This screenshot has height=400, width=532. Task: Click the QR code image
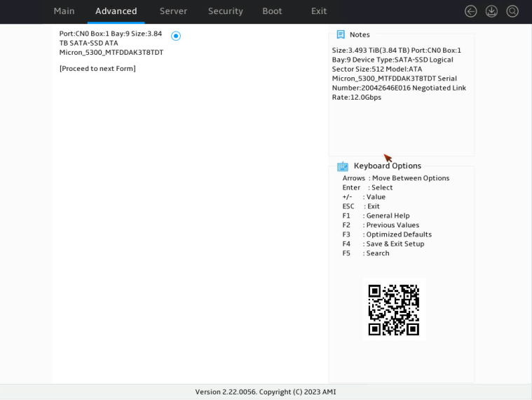pos(394,309)
